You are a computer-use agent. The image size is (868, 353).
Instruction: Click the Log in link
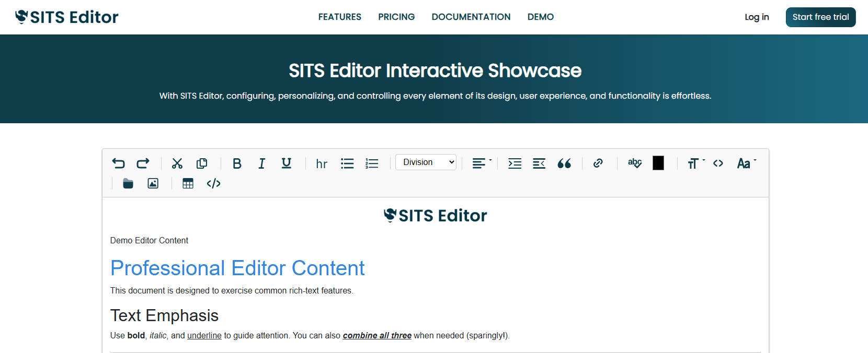[x=757, y=17]
